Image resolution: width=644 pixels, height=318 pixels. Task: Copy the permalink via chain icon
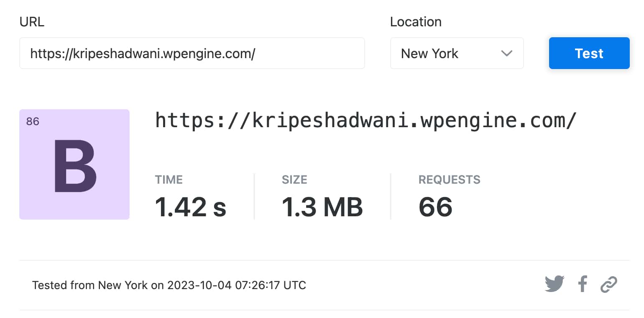coord(609,285)
